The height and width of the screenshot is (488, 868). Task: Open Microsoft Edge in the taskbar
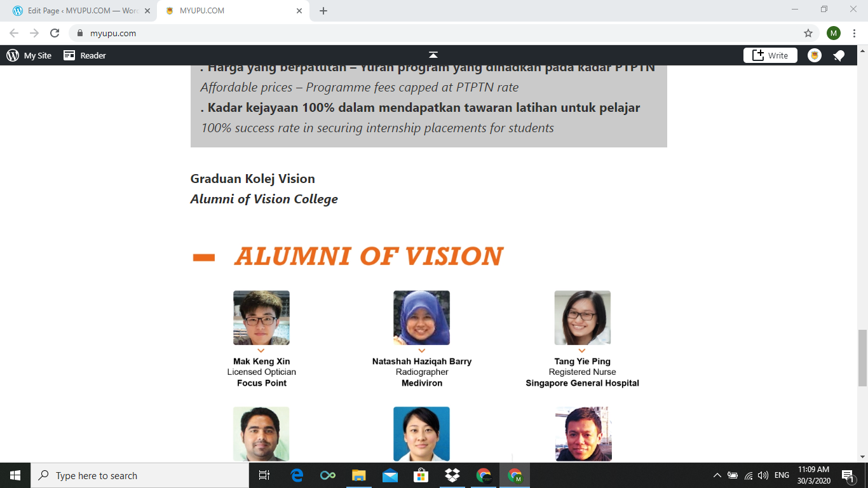pos(297,475)
